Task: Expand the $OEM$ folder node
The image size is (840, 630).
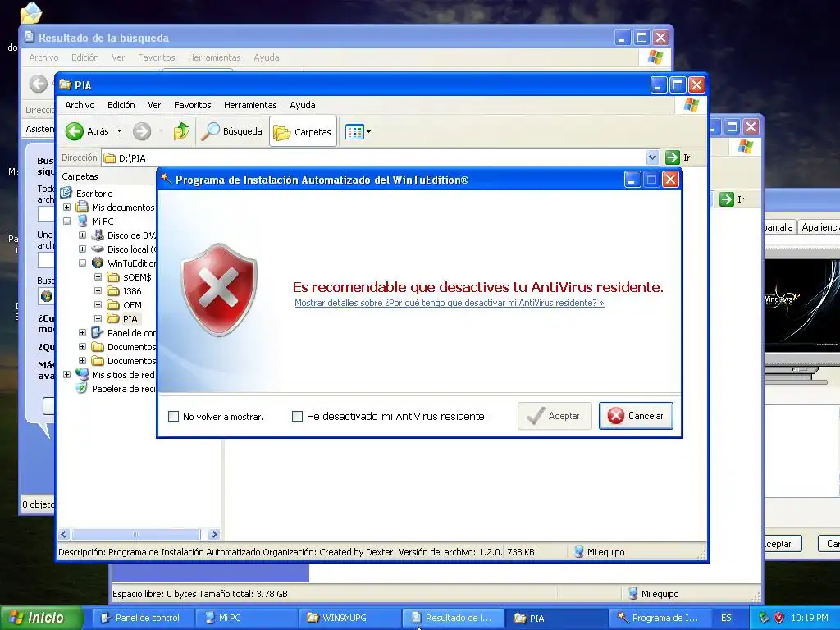Action: click(x=98, y=277)
